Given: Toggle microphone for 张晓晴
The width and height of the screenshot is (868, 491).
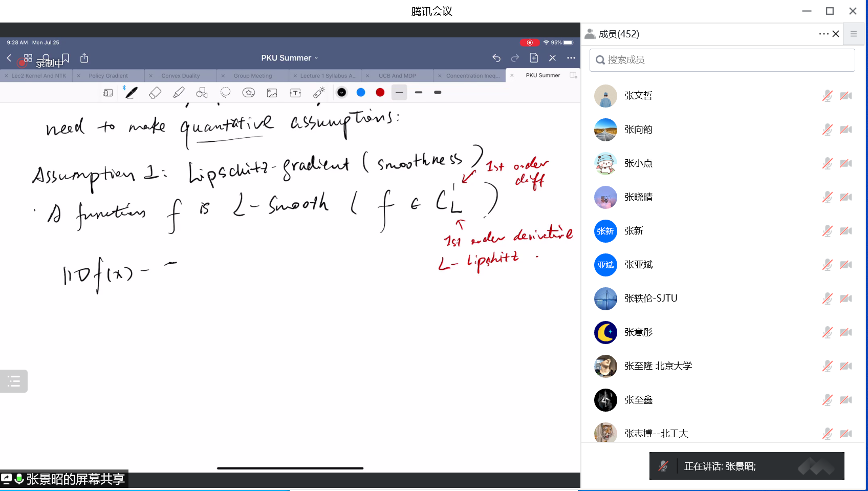Looking at the screenshot, I should pyautogui.click(x=827, y=197).
